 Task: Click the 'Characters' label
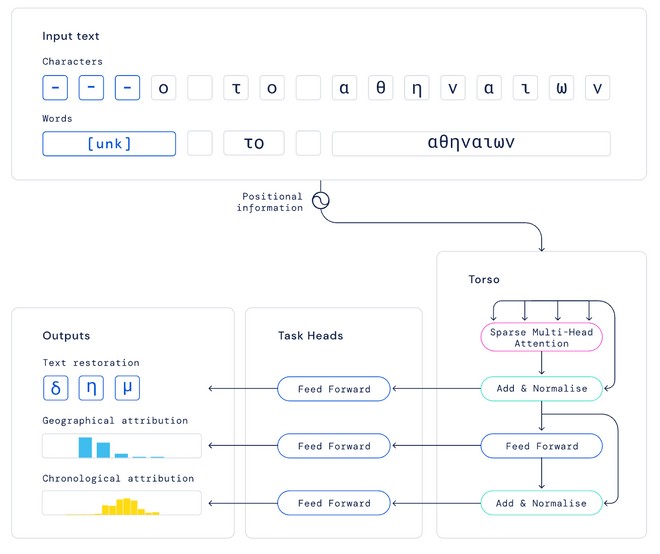(x=72, y=61)
